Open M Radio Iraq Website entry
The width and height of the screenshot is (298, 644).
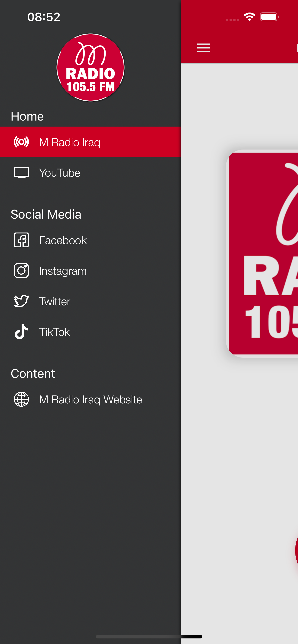[90, 399]
